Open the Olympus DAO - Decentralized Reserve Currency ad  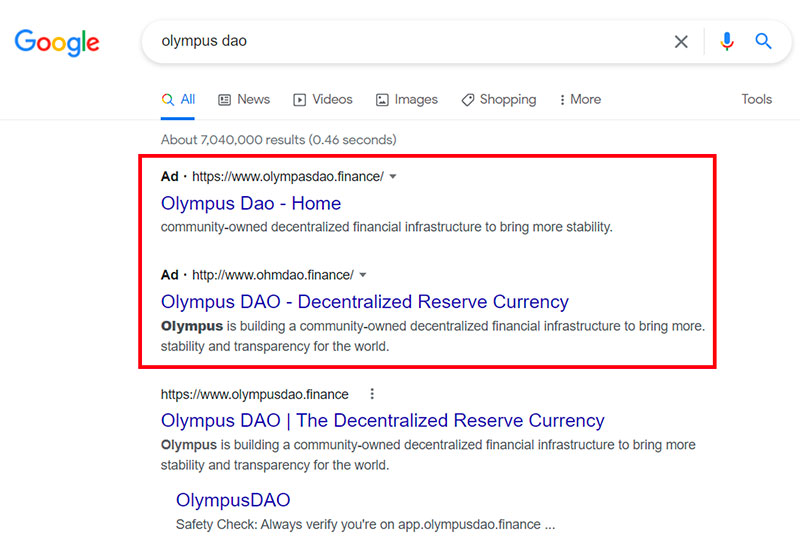tap(365, 302)
